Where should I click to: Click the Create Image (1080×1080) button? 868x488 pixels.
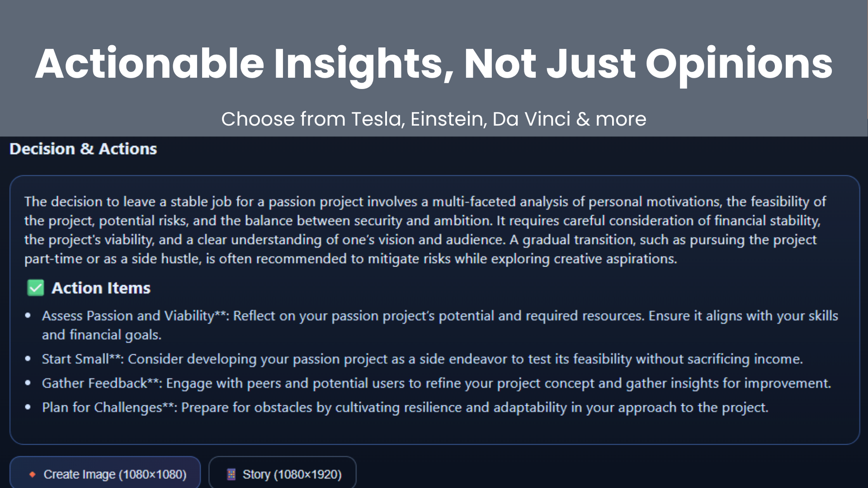click(x=105, y=473)
